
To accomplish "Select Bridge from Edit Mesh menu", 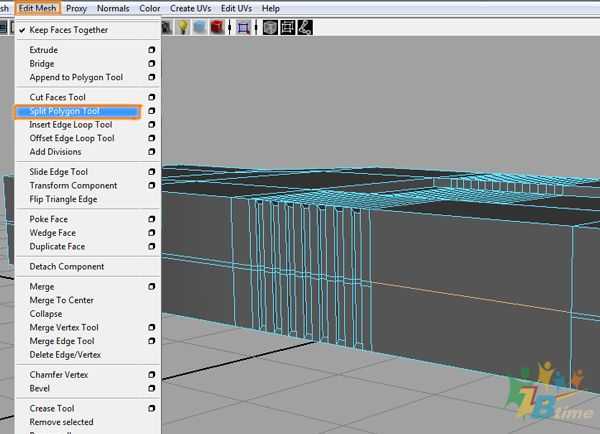I will (x=42, y=64).
